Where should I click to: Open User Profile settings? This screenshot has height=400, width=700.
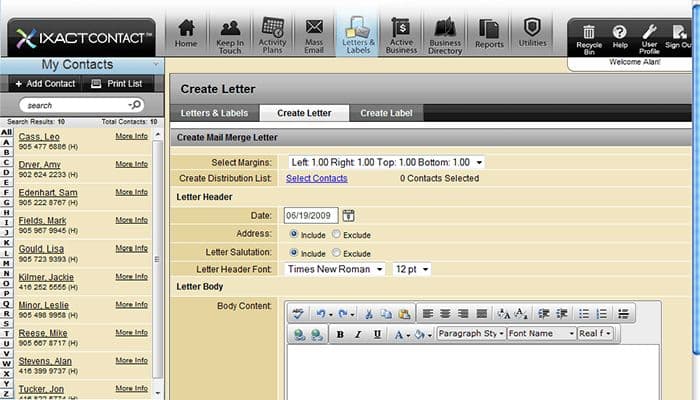point(650,38)
